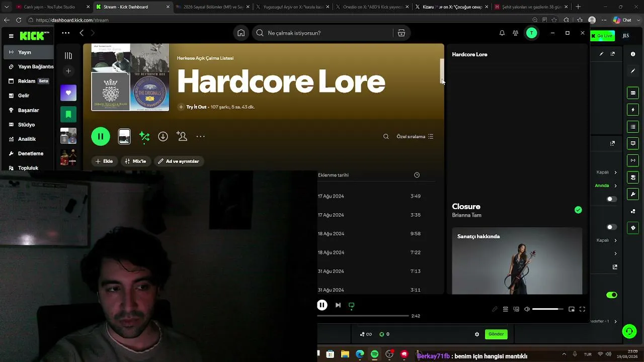Open Kick Stüdyo menu item
This screenshot has width=644, height=362.
coord(28,125)
